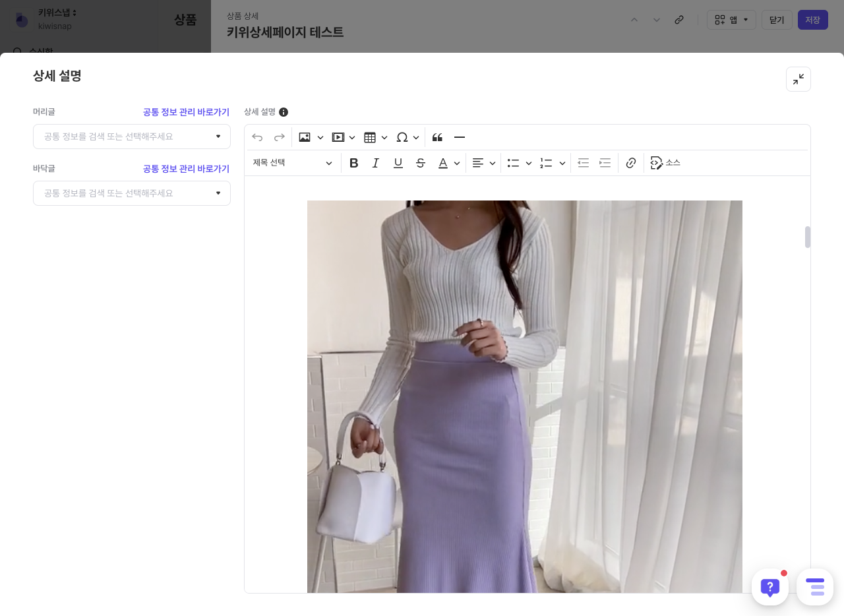Expand the media insert options arrow

(x=352, y=137)
